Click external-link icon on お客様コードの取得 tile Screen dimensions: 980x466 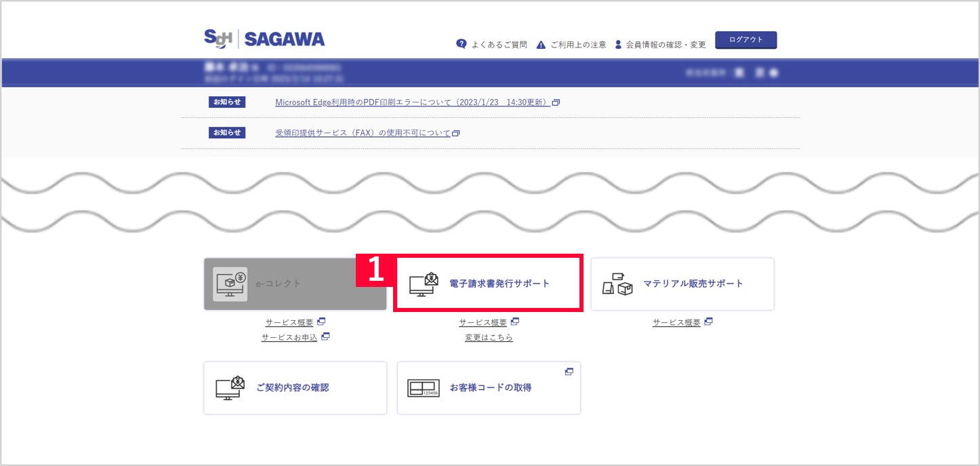click(569, 372)
